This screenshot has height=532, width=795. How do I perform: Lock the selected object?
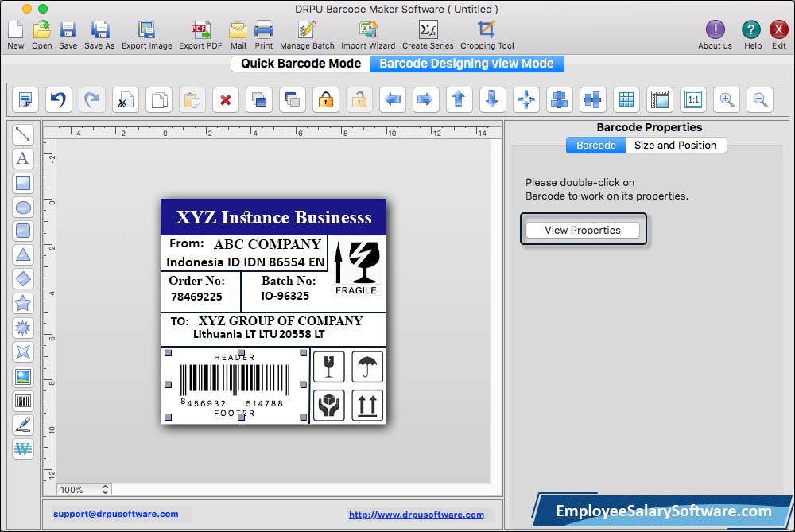pyautogui.click(x=325, y=99)
